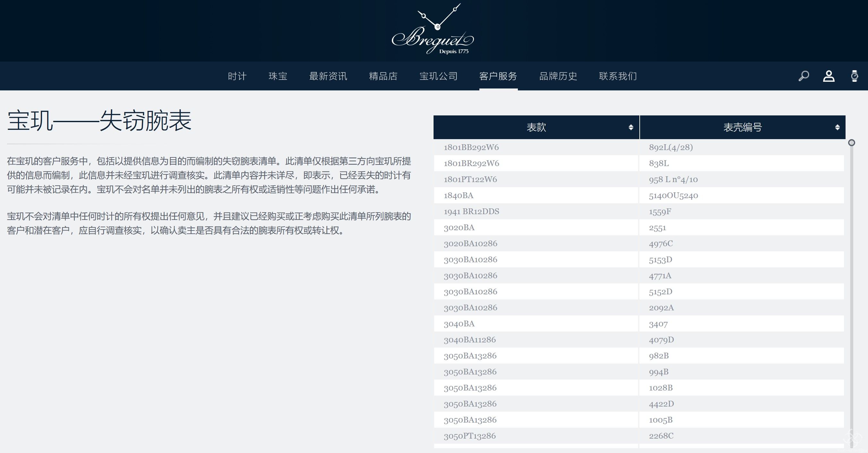The image size is (868, 453).
Task: Select the cell 838L
Action: click(742, 164)
